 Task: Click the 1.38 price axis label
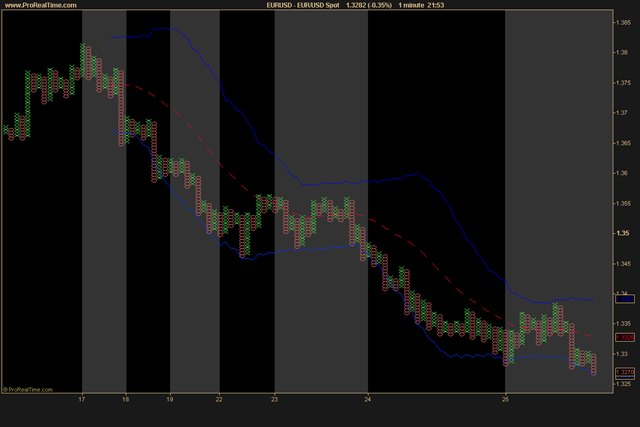pyautogui.click(x=622, y=53)
